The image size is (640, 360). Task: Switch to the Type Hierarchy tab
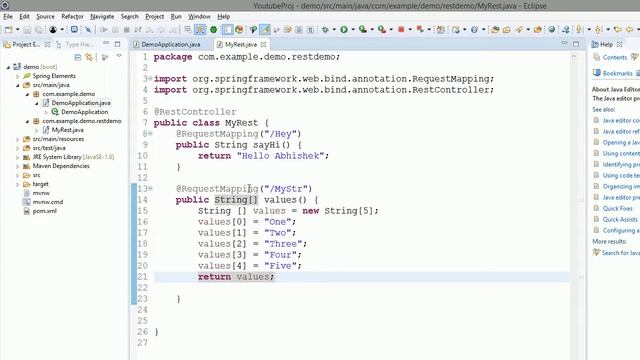coord(74,44)
